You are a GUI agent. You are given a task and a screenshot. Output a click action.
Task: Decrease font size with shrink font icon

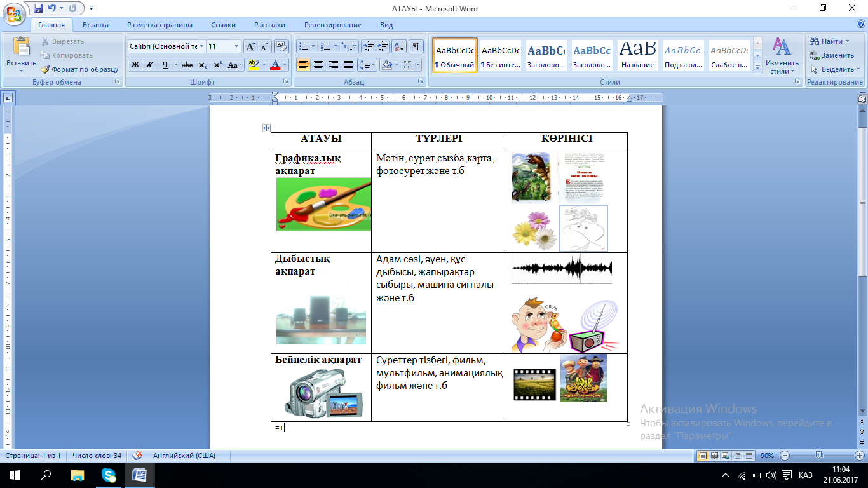[x=264, y=46]
